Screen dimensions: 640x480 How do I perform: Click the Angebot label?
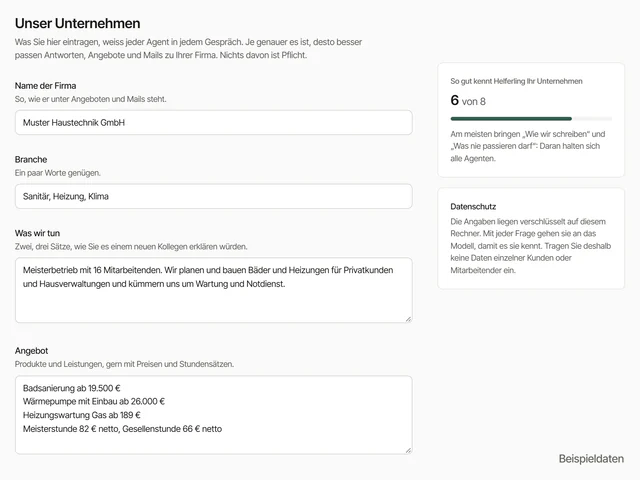click(31, 351)
